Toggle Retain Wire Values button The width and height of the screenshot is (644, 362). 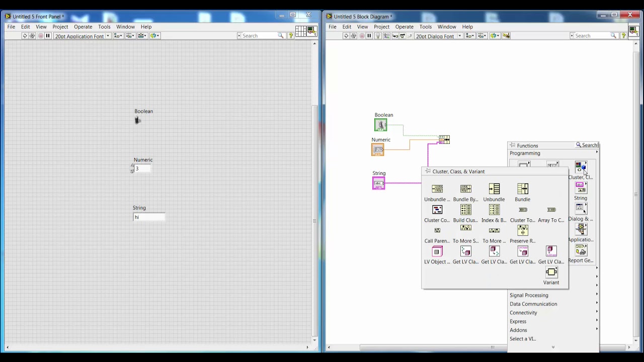click(386, 36)
